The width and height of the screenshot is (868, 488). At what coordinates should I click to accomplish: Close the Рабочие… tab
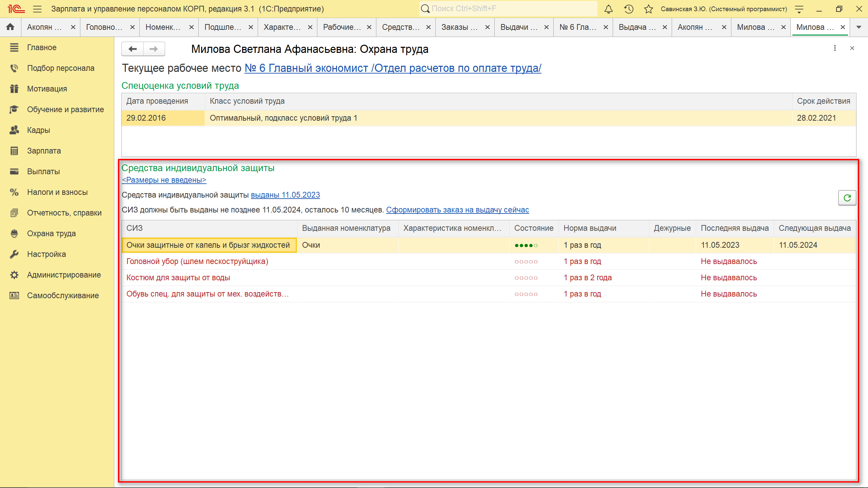click(369, 27)
